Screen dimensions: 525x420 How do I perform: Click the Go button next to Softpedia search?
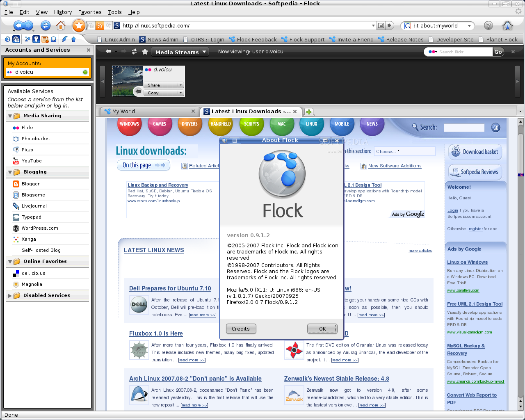(x=496, y=128)
